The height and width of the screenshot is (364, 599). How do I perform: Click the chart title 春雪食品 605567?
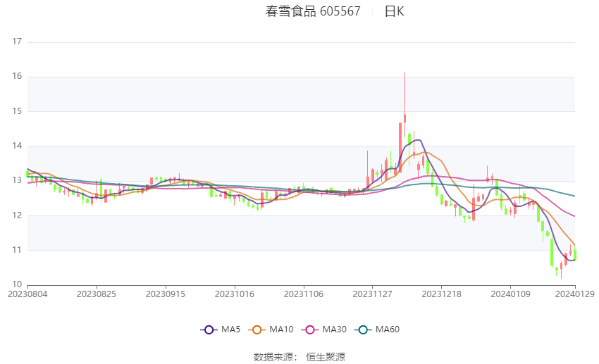click(313, 11)
